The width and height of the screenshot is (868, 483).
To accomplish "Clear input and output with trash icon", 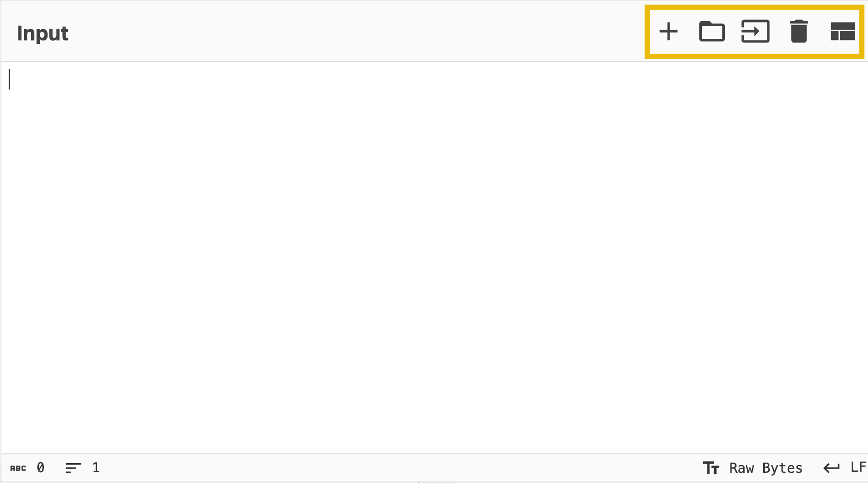I will (798, 32).
